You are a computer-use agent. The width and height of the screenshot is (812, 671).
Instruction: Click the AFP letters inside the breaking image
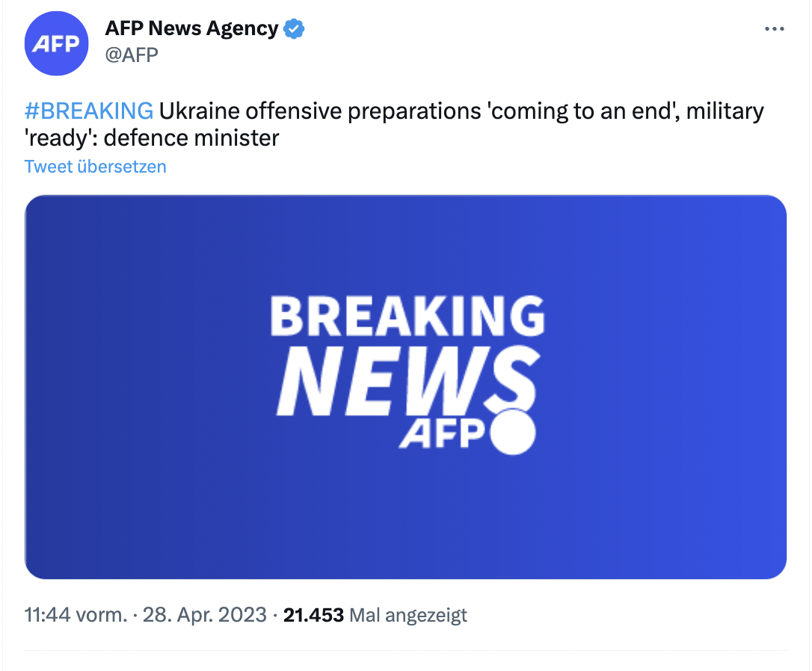(443, 435)
